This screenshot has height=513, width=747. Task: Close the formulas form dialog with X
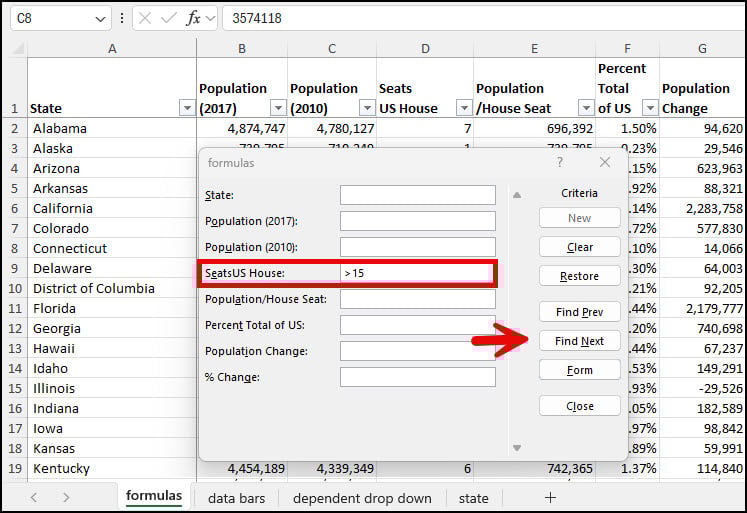click(605, 162)
